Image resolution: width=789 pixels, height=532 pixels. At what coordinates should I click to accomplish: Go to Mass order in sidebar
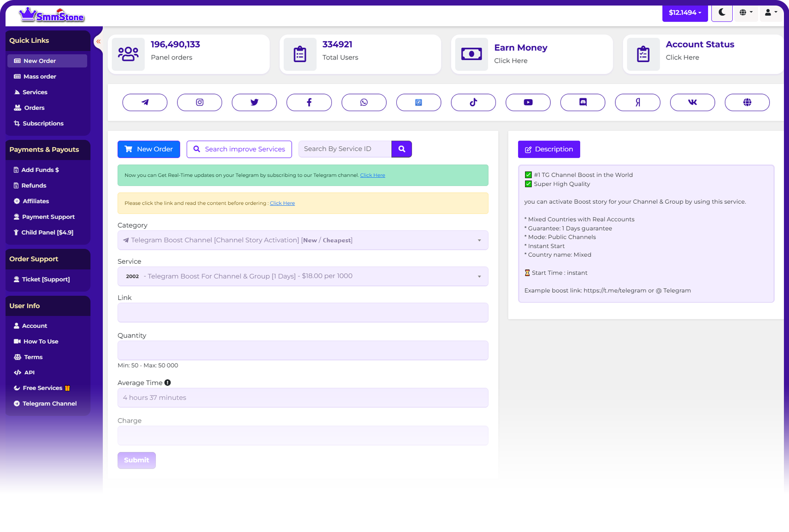pyautogui.click(x=40, y=77)
